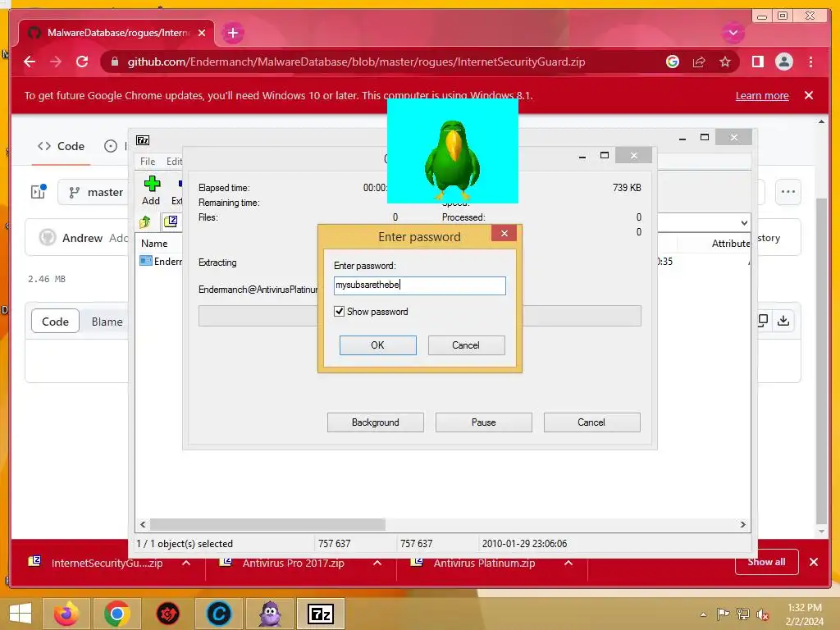Click the forward navigation arrow

click(56, 62)
